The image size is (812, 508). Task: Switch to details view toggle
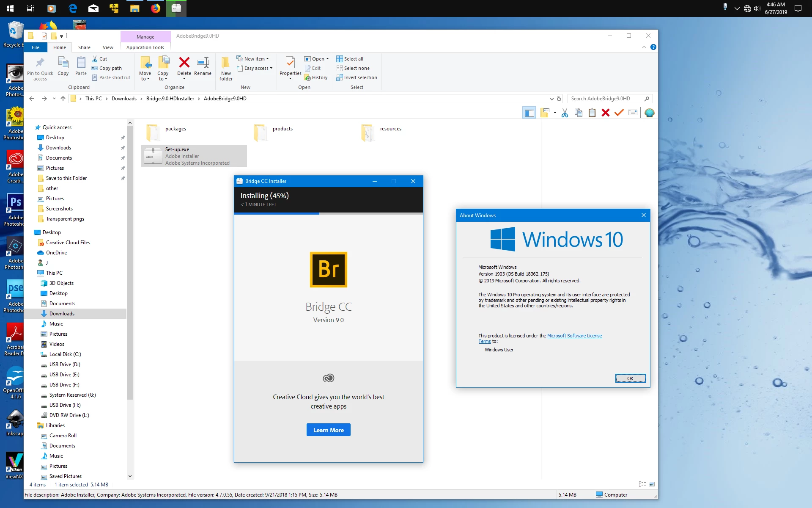click(x=642, y=484)
